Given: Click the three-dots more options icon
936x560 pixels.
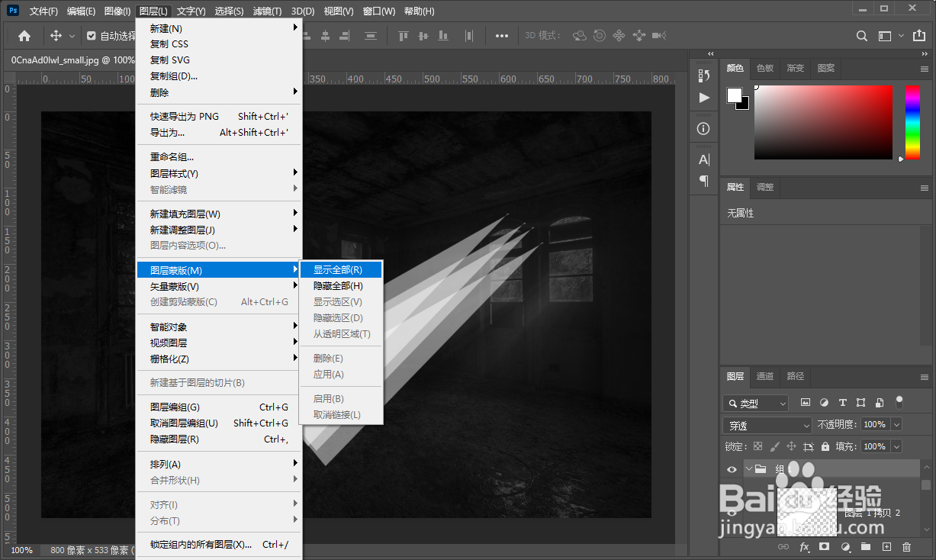Looking at the screenshot, I should pyautogui.click(x=502, y=36).
